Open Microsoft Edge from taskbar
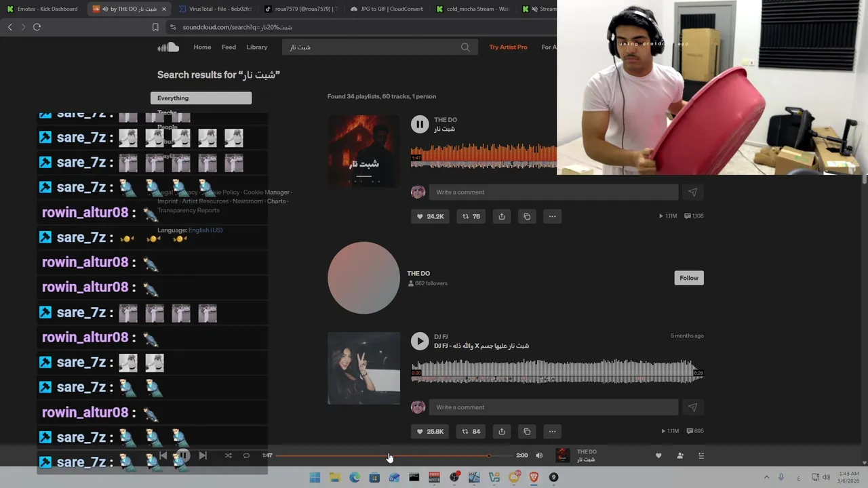Screen dimensions: 868x488 click(x=355, y=477)
